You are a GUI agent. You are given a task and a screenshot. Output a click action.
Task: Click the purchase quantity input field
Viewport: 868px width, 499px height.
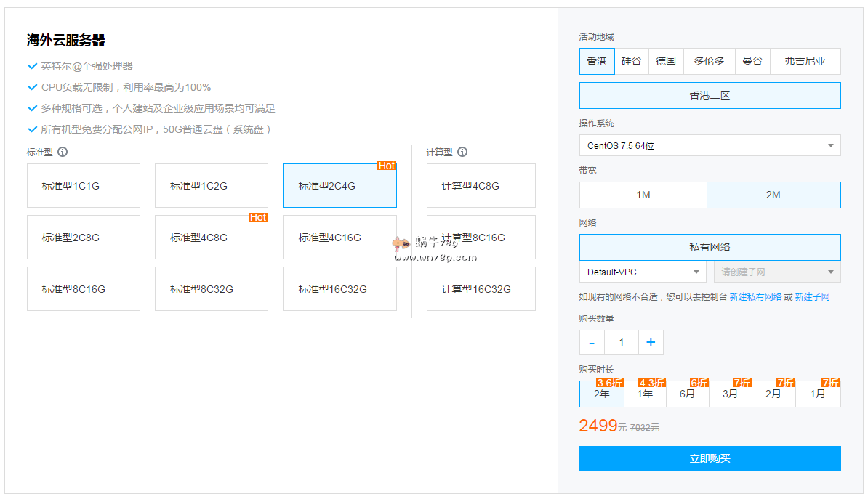pos(621,343)
